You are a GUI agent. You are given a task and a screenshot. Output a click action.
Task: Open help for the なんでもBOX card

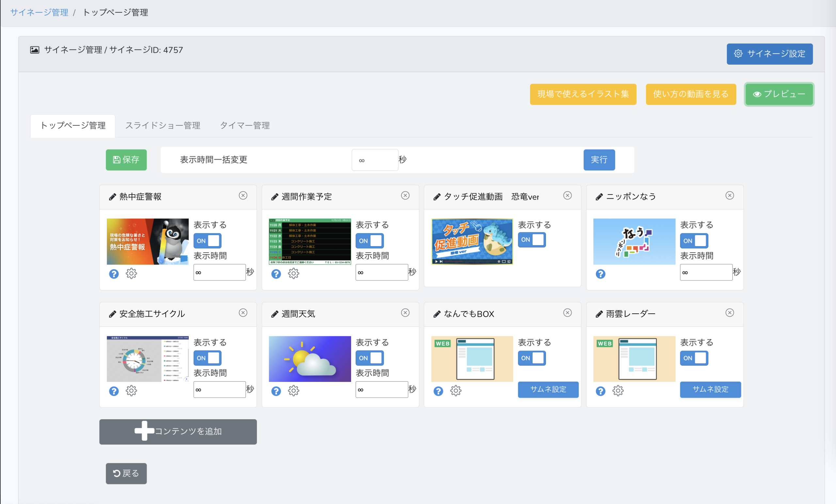(x=438, y=391)
